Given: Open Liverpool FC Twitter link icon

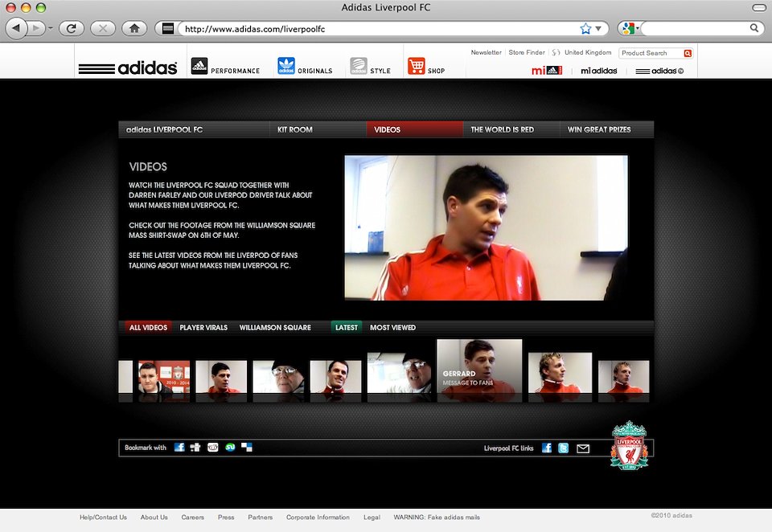Looking at the screenshot, I should coord(564,448).
